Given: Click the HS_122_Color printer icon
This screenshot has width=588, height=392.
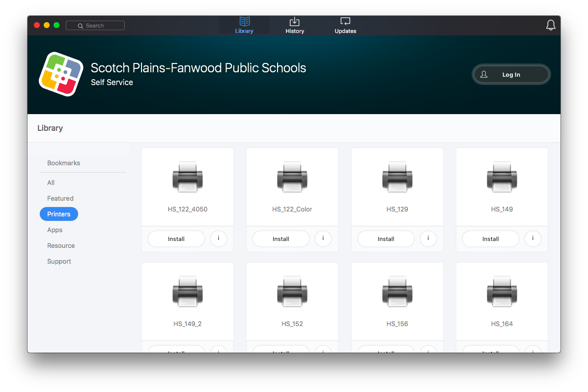Looking at the screenshot, I should pos(292,177).
